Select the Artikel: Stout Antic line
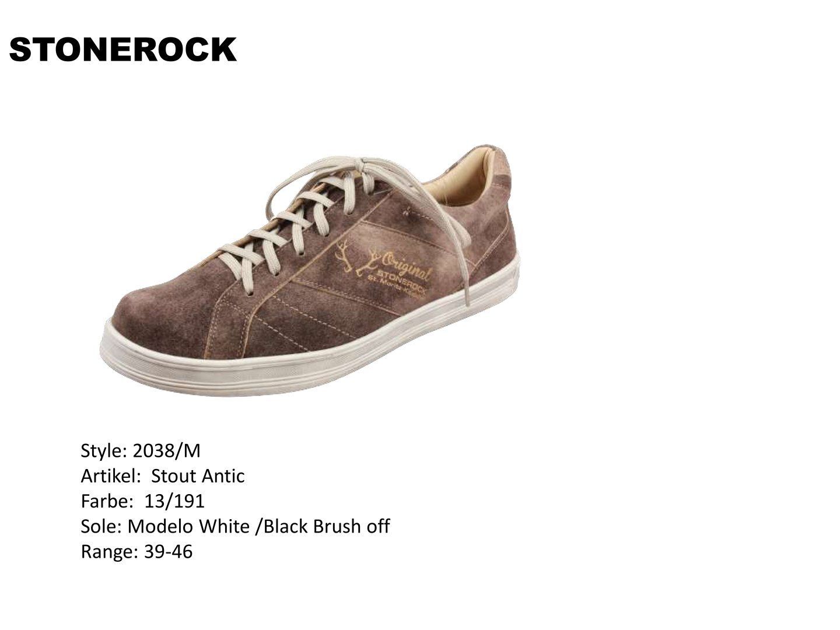The width and height of the screenshot is (840, 630). coord(162,476)
